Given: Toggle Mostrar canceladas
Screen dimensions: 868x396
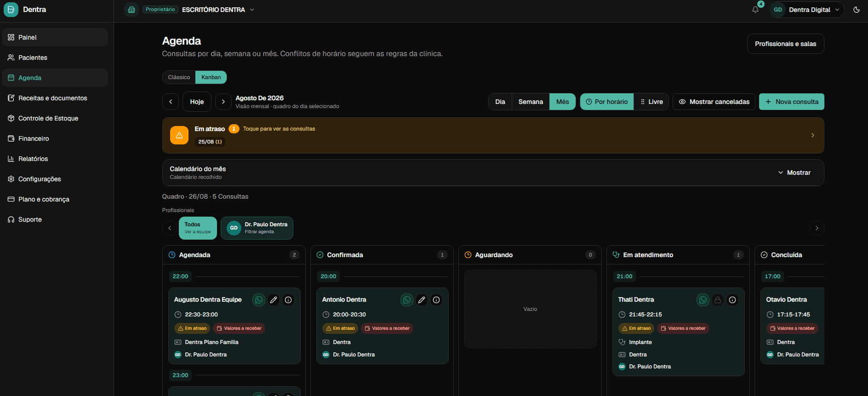Looking at the screenshot, I should click(x=714, y=102).
